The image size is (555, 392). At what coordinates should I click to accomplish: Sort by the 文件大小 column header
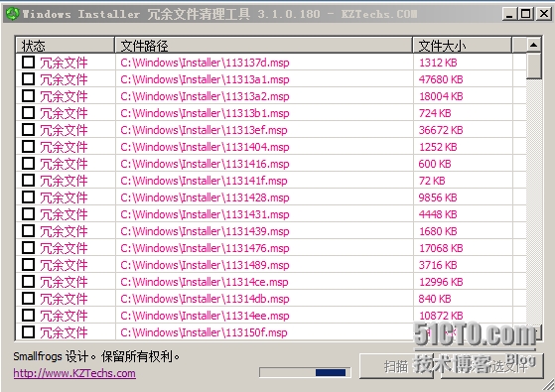pos(463,46)
